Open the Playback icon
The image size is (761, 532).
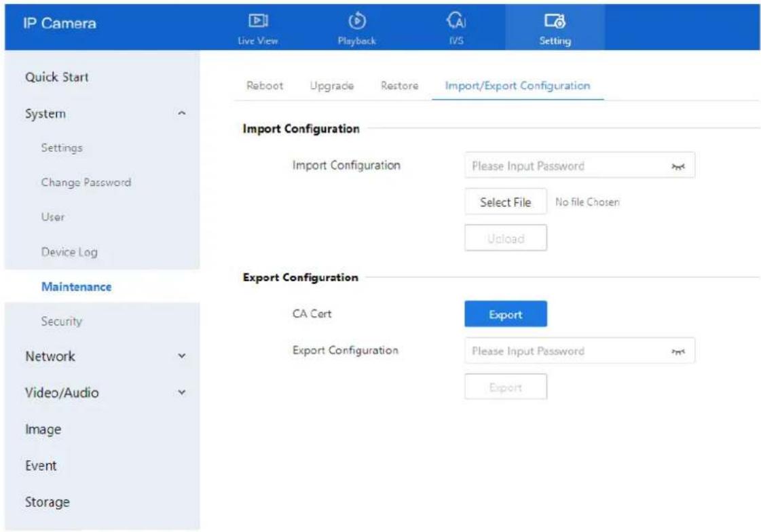click(x=356, y=21)
